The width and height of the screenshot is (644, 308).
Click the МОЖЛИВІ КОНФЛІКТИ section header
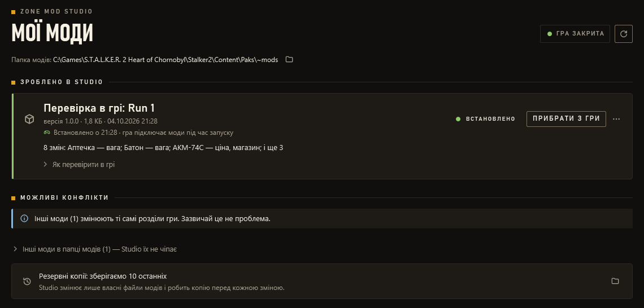(64, 197)
